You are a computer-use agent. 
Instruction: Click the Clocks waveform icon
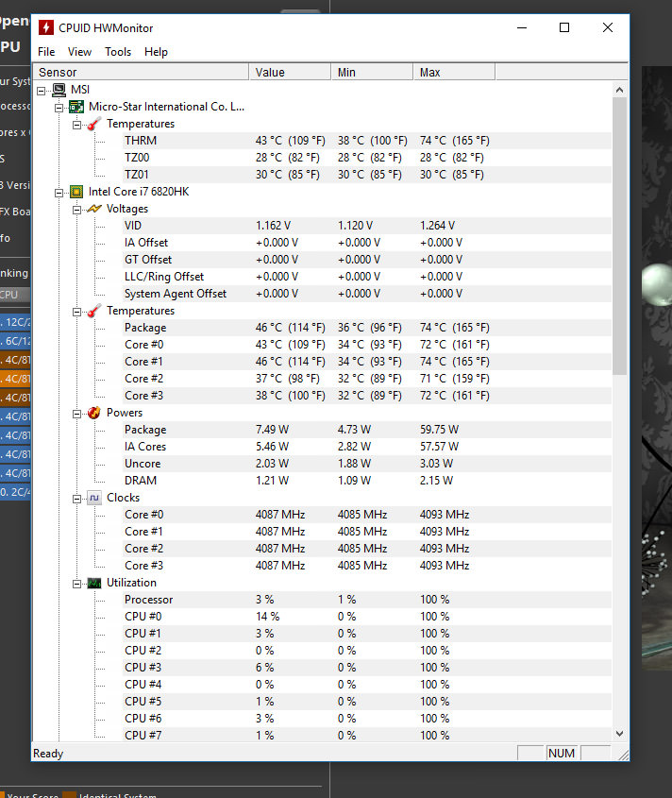[x=94, y=498]
